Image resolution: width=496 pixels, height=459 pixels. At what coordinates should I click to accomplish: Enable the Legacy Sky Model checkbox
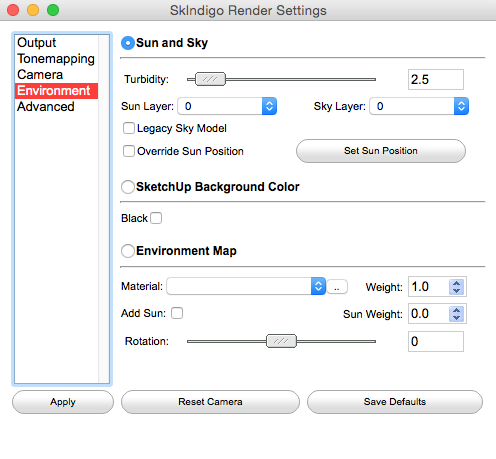(129, 128)
